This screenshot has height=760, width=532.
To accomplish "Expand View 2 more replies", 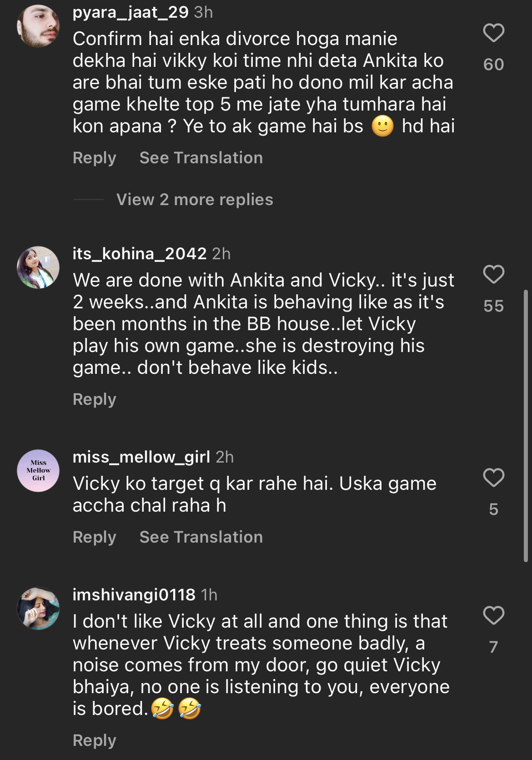I will point(195,200).
